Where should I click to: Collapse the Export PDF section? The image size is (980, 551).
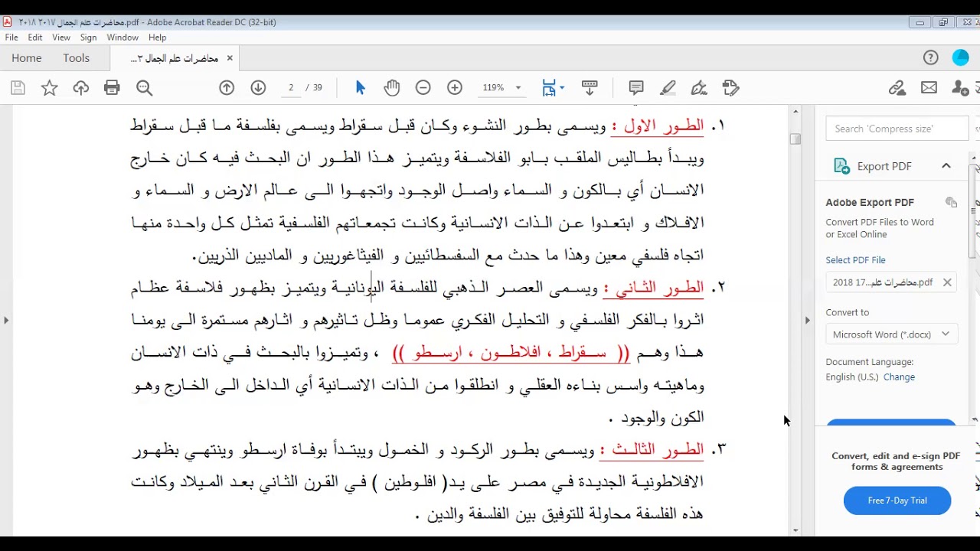(x=946, y=166)
